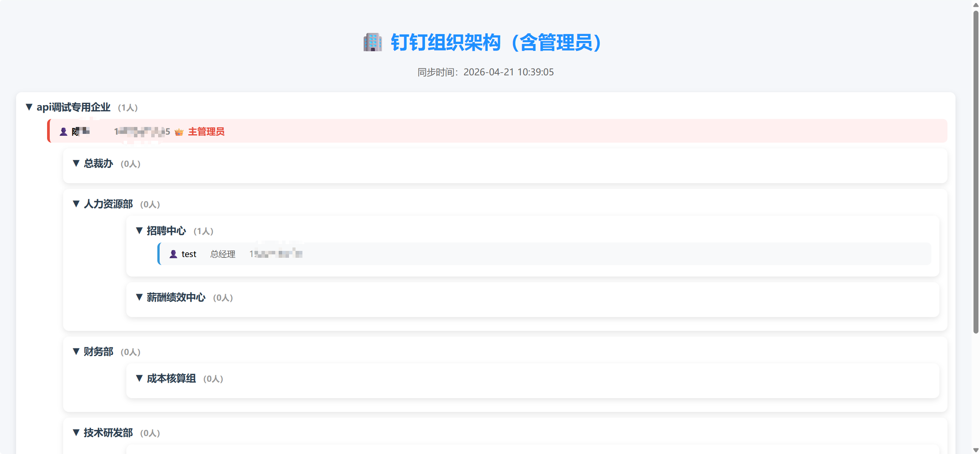
Task: Collapse the 总裁办 department
Action: pyautogui.click(x=76, y=163)
